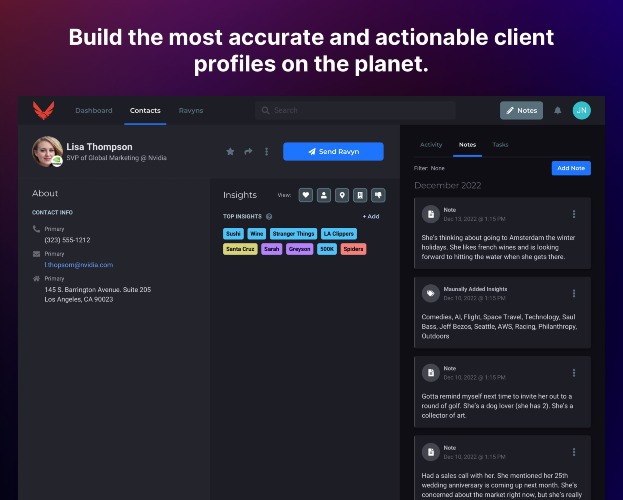Click the search magnifier icon
This screenshot has width=623, height=500.
[x=265, y=110]
